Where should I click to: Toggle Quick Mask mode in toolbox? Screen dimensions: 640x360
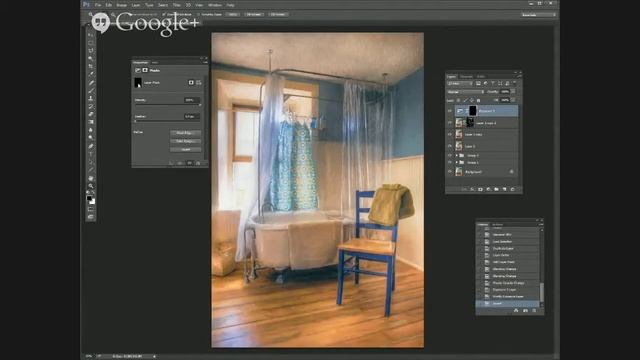tap(91, 209)
